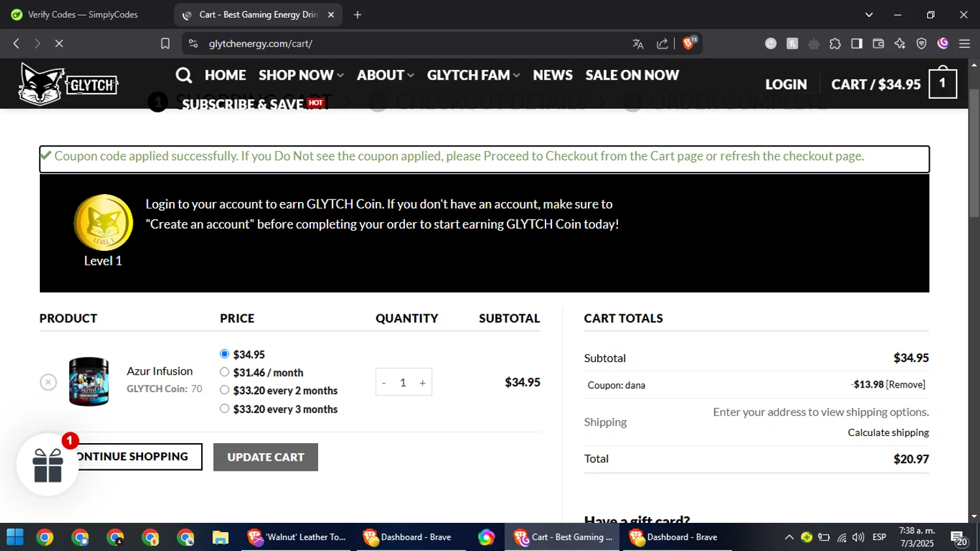Open the Windows Start menu
The image size is (980, 551).
[15, 537]
